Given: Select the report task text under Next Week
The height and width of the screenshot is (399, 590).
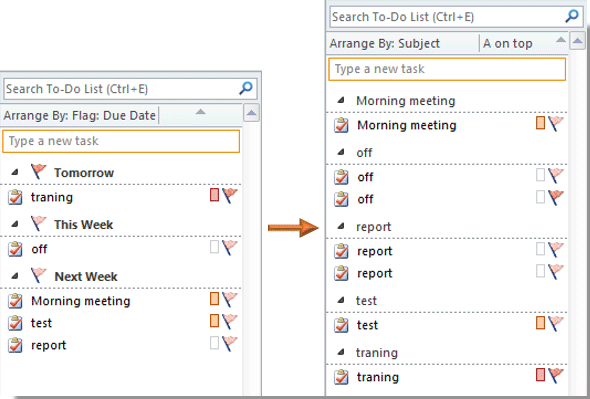Looking at the screenshot, I should click(x=49, y=345).
